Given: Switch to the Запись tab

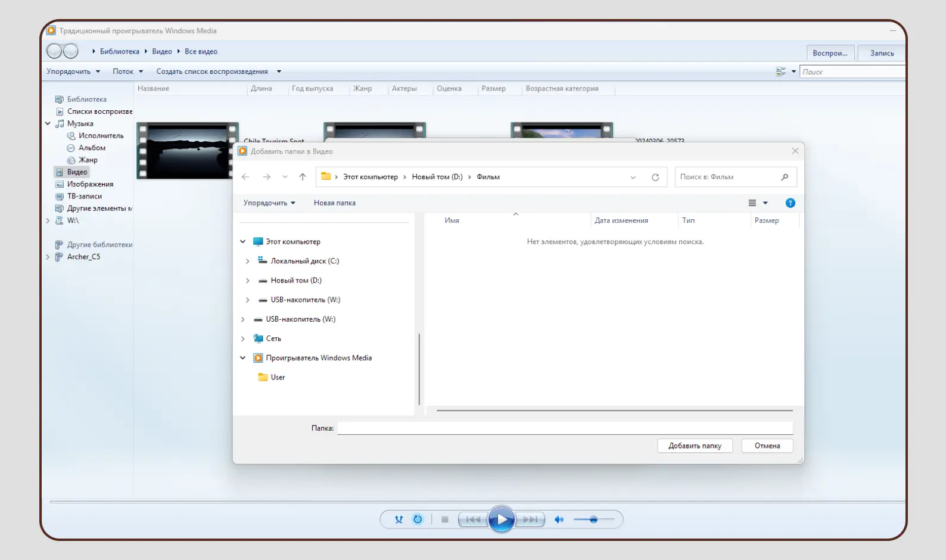Looking at the screenshot, I should [x=882, y=53].
